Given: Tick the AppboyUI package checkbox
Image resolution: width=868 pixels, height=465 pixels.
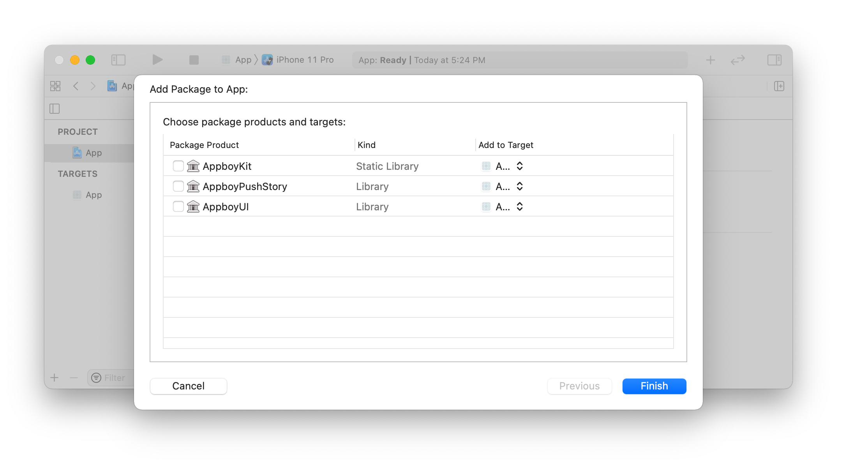Looking at the screenshot, I should click(178, 207).
